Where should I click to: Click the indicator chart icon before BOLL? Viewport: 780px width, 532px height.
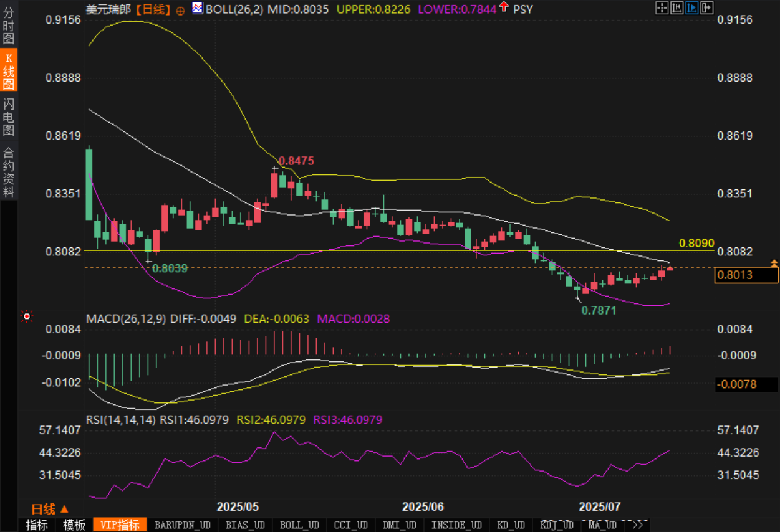197,9
